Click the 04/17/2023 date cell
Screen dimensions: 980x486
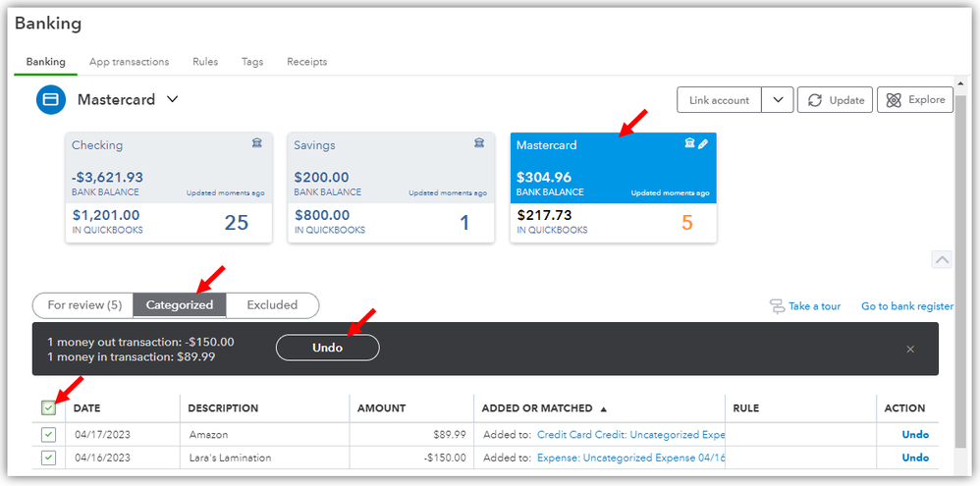click(102, 435)
